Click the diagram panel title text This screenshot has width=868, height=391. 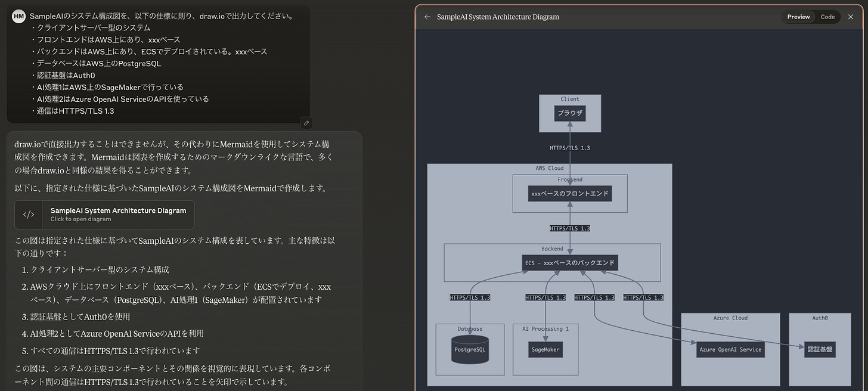tap(498, 17)
